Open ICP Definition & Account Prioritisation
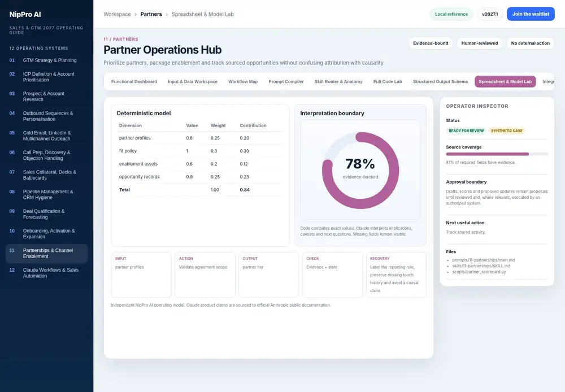Image resolution: width=565 pixels, height=392 pixels. (46, 77)
